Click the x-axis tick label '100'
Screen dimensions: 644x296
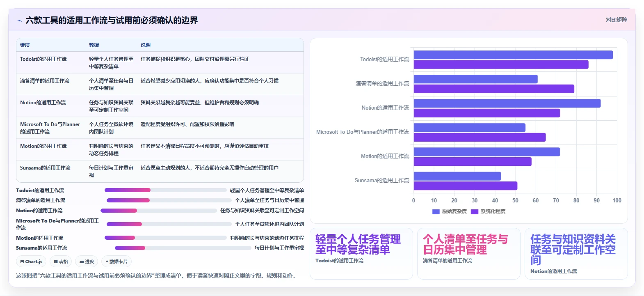tap(617, 201)
